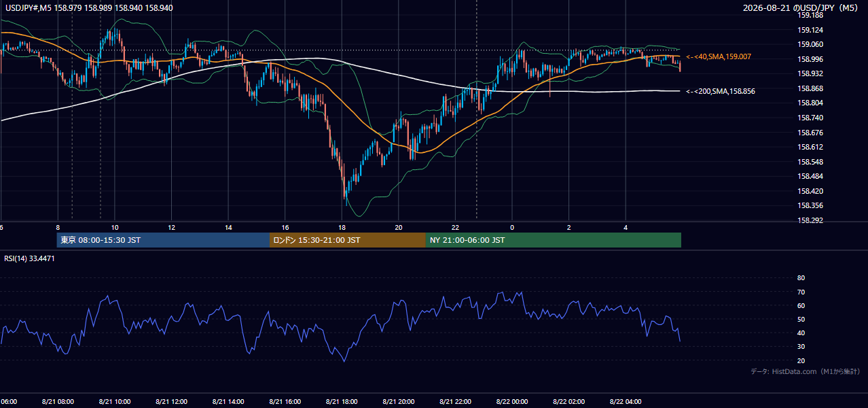This screenshot has width=868, height=408.
Task: Click bottom timeline label 8/21 12:00
Action: (172, 402)
